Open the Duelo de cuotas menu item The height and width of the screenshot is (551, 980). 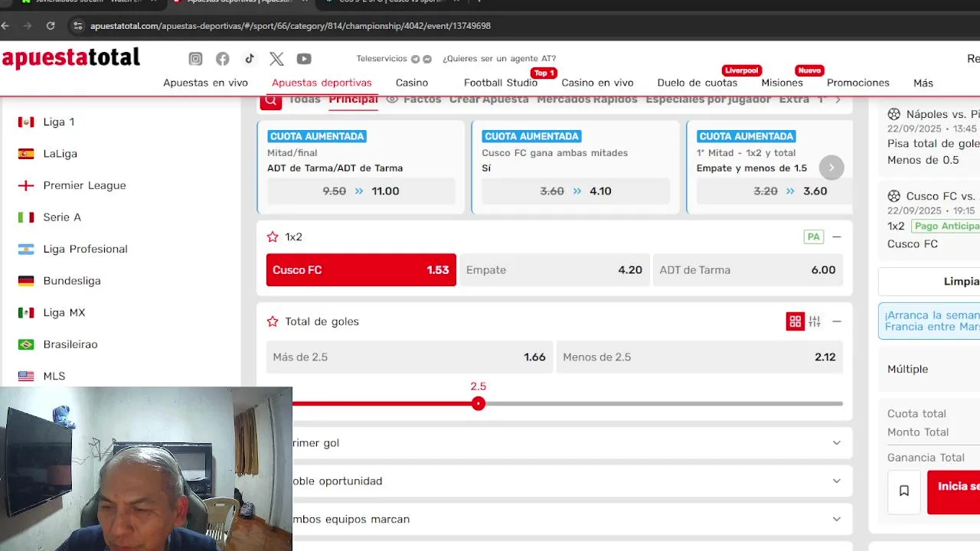(697, 83)
